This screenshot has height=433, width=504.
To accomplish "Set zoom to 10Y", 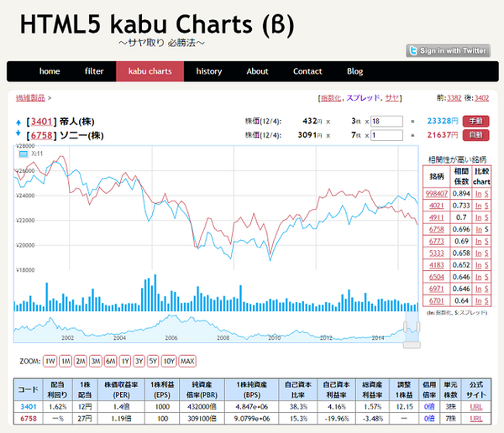I will (x=169, y=362).
